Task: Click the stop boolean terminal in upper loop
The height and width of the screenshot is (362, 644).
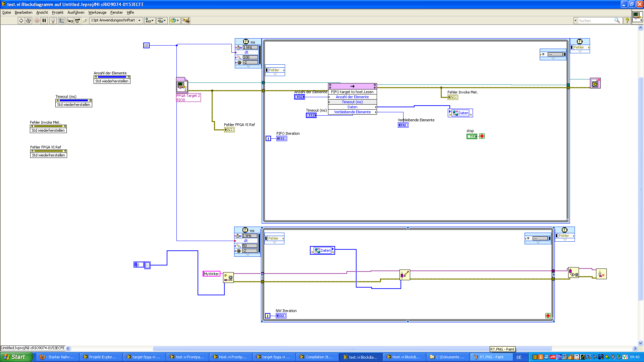Action: (x=472, y=136)
